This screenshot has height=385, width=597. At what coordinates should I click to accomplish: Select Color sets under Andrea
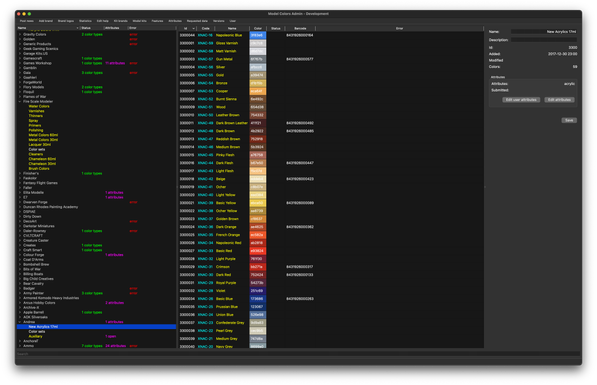(37, 332)
